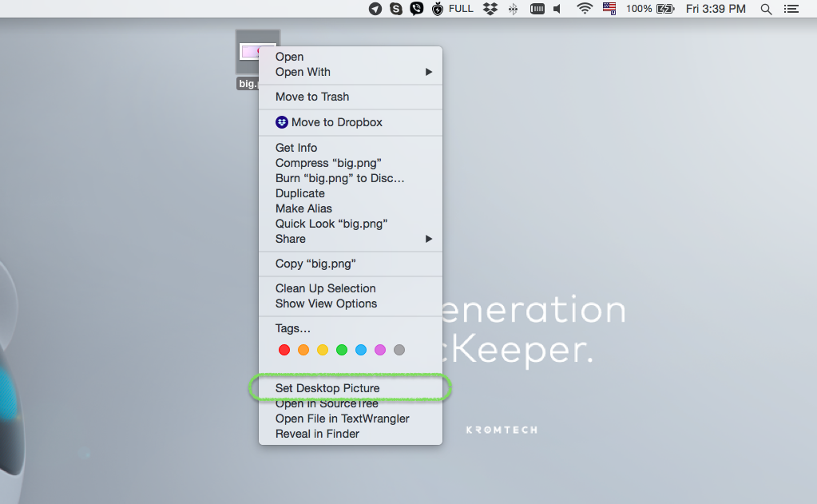Select Open in SourceTree
Image resolution: width=817 pixels, height=504 pixels.
[350, 403]
